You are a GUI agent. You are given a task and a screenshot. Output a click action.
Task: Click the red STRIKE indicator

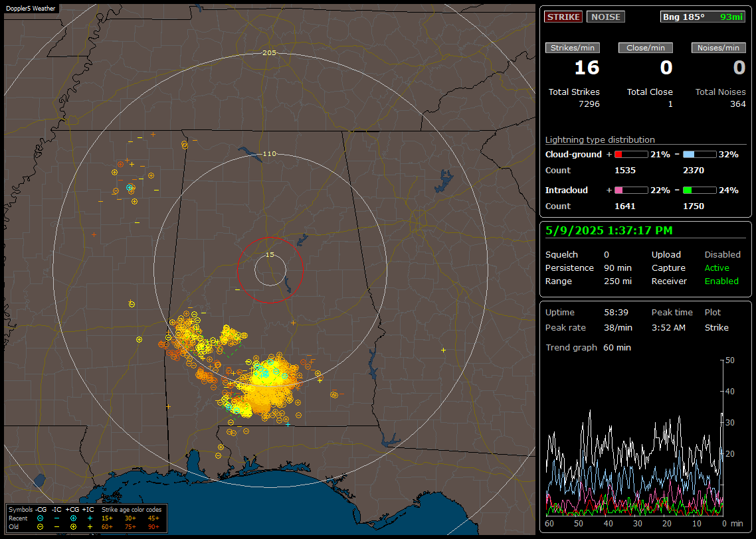(563, 17)
